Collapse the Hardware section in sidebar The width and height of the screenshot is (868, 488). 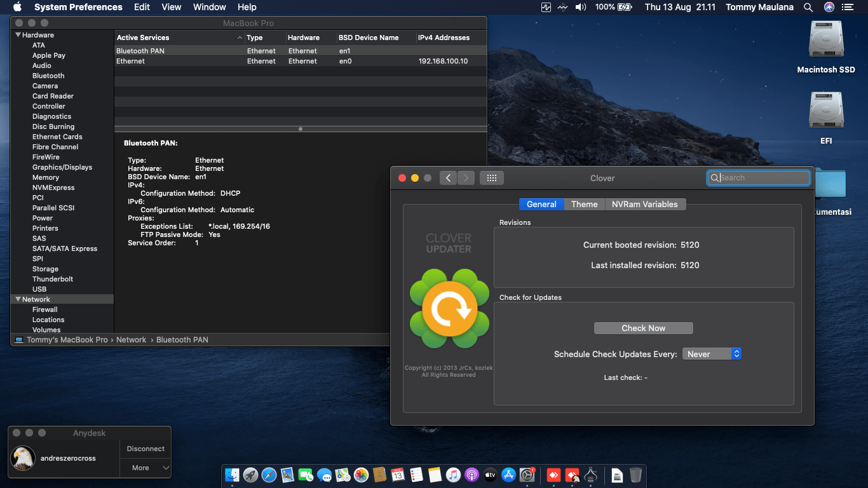click(x=18, y=35)
